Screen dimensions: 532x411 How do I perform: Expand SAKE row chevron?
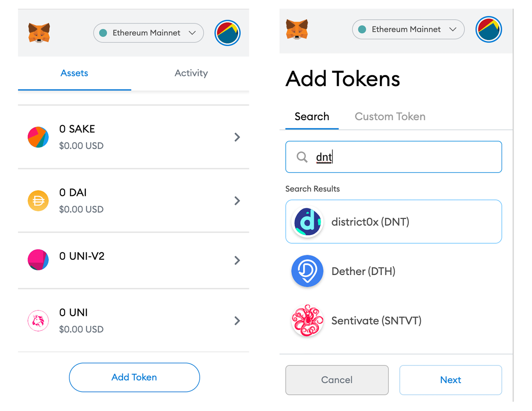[237, 137]
